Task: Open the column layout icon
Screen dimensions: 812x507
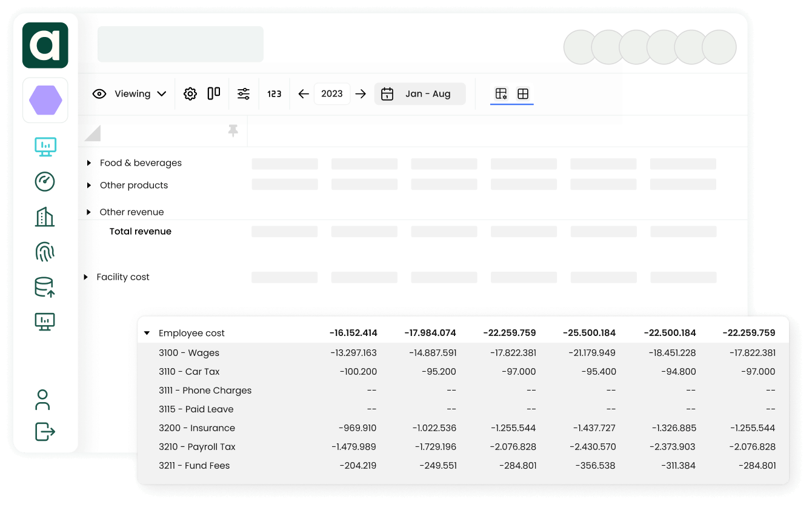Action: [214, 93]
